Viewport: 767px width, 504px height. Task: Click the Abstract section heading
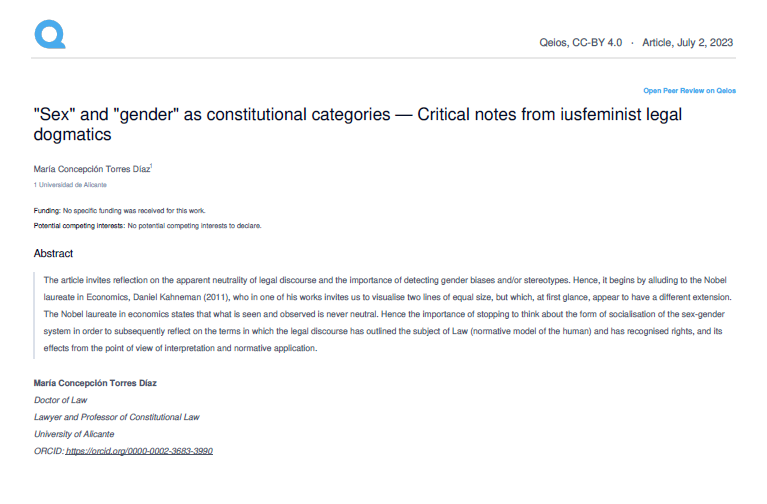coord(53,254)
